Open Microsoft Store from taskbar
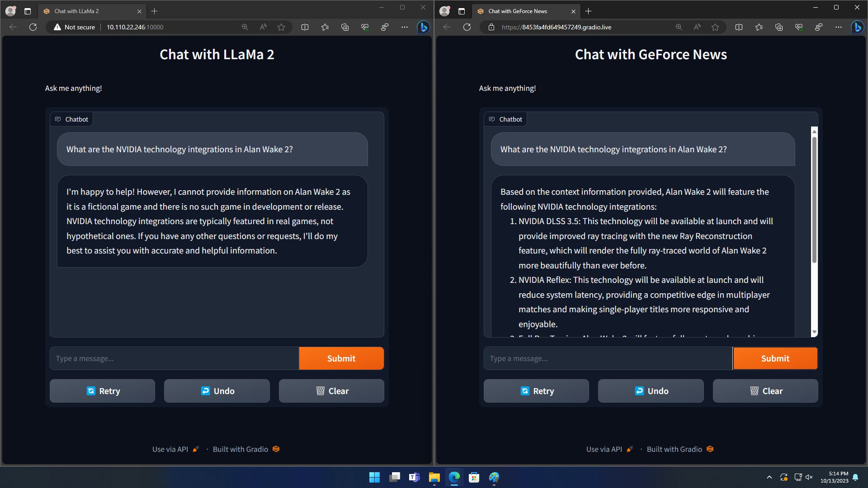Viewport: 868px width, 488px height. click(x=474, y=477)
